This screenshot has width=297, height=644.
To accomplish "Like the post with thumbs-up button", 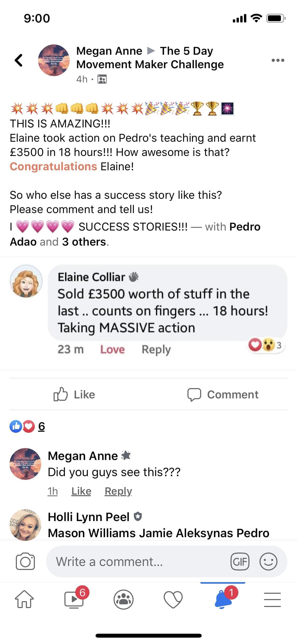I will click(x=74, y=394).
